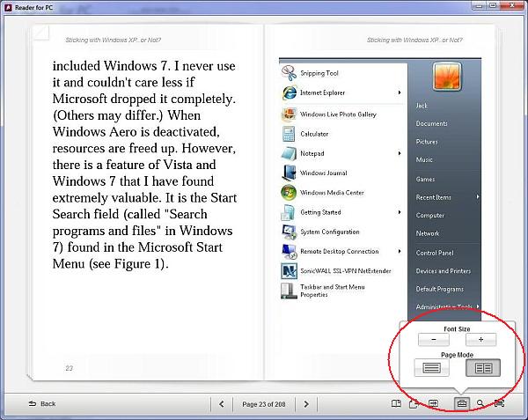The width and height of the screenshot is (528, 420).
Task: Click the share/export icon in bottom toolbar
Action: tap(414, 403)
